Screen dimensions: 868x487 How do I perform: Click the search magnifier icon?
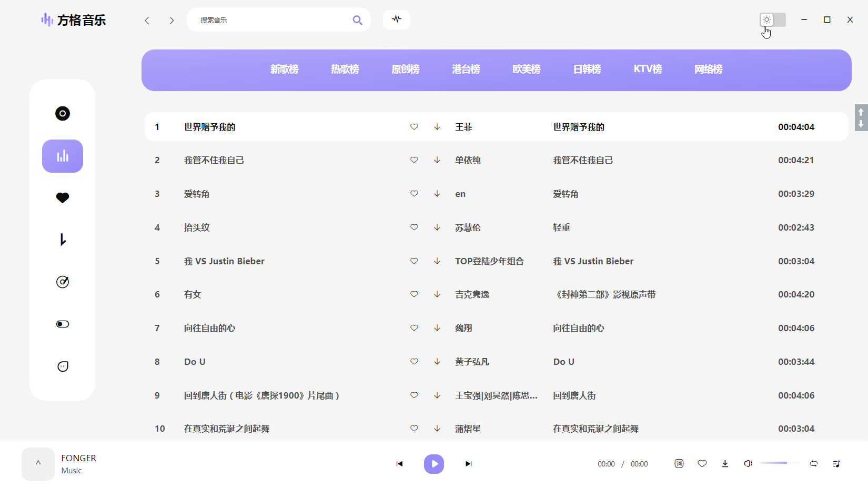coord(357,20)
